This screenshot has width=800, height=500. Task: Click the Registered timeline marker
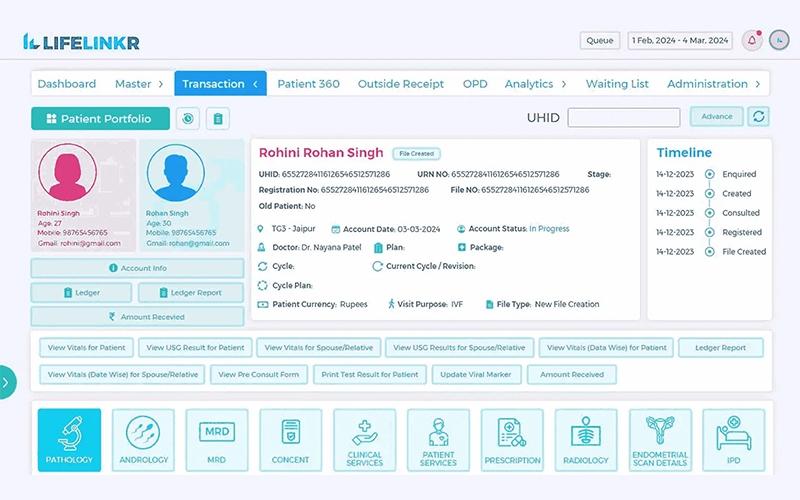point(709,232)
